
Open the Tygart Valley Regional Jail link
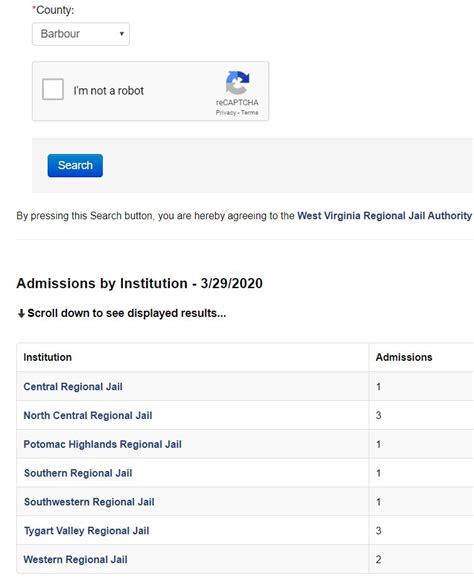(x=87, y=531)
